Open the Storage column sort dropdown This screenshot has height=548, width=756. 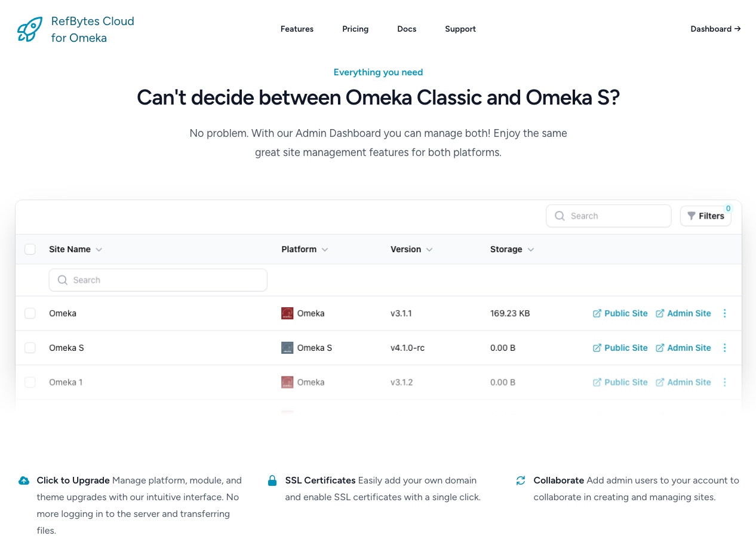point(531,250)
